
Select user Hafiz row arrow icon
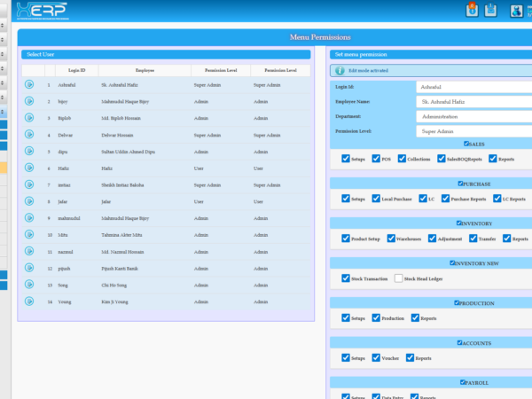29,168
